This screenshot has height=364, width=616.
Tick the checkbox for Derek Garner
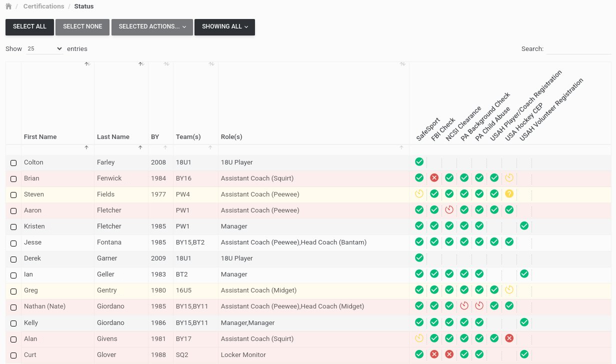coord(13,259)
